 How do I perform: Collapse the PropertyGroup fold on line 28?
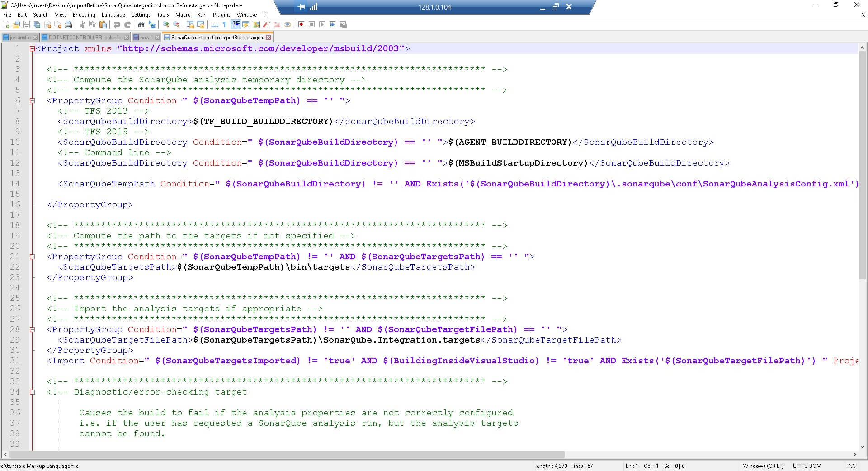click(x=32, y=329)
